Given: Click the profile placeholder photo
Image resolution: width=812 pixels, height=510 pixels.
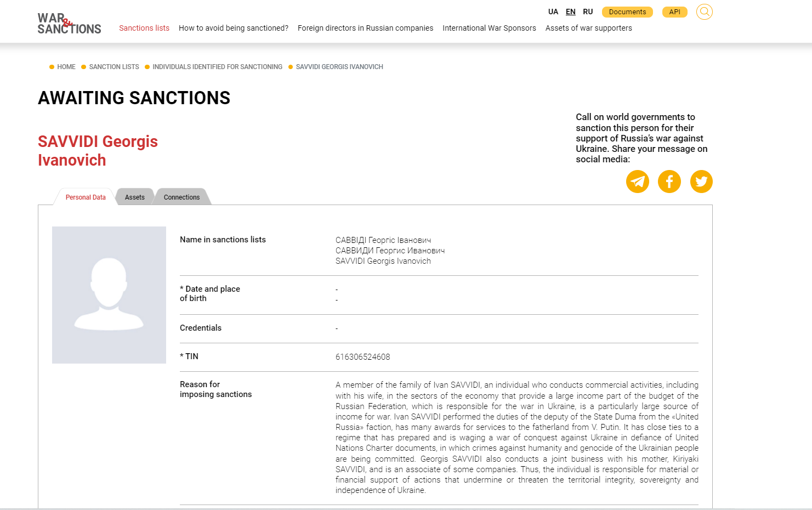Looking at the screenshot, I should pyautogui.click(x=109, y=295).
